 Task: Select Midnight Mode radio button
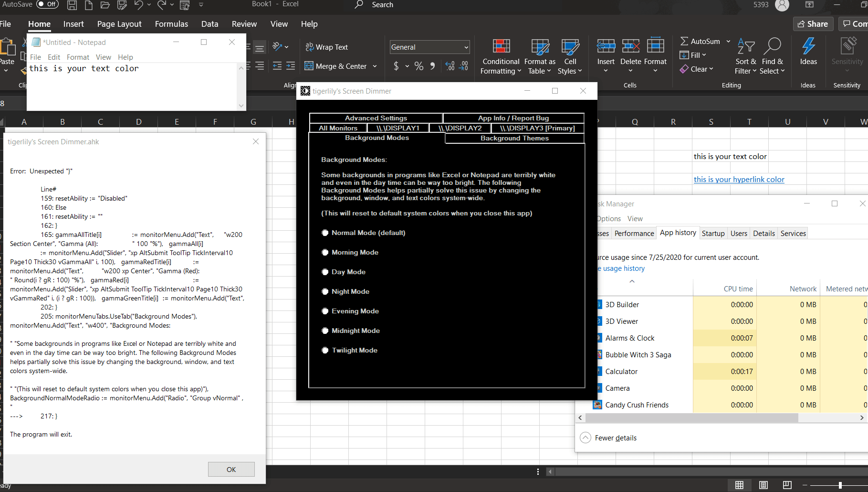[325, 331]
